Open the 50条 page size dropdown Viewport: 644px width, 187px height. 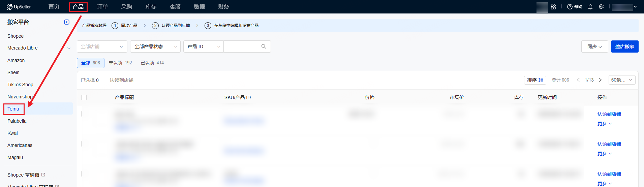[622, 80]
